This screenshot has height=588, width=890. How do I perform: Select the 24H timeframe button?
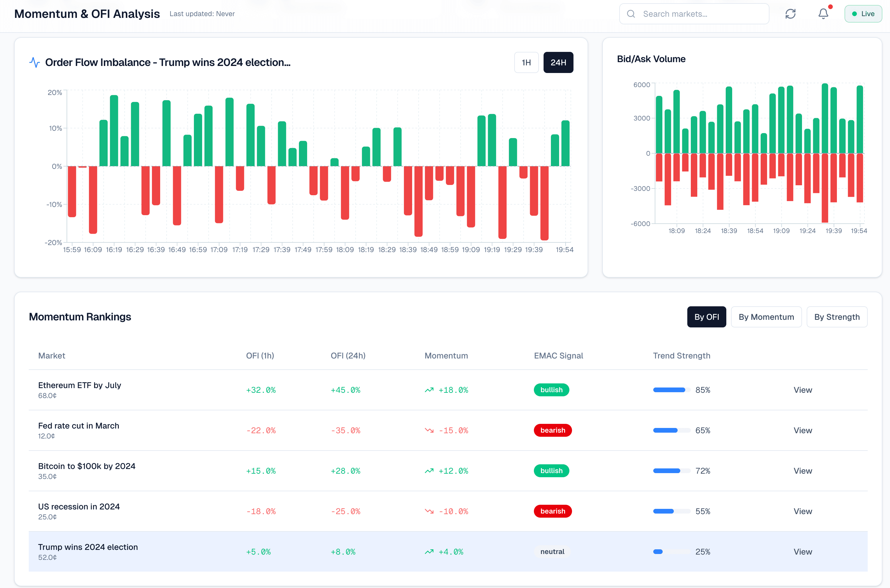558,63
